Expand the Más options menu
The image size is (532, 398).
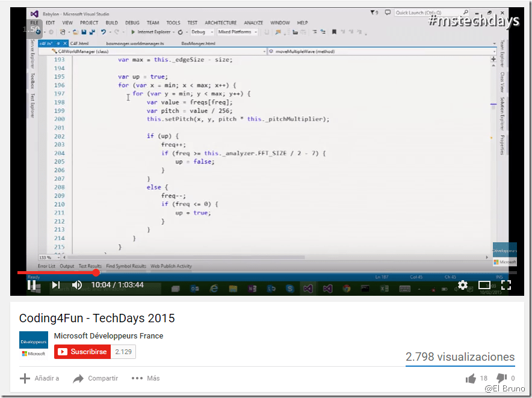(x=137, y=378)
